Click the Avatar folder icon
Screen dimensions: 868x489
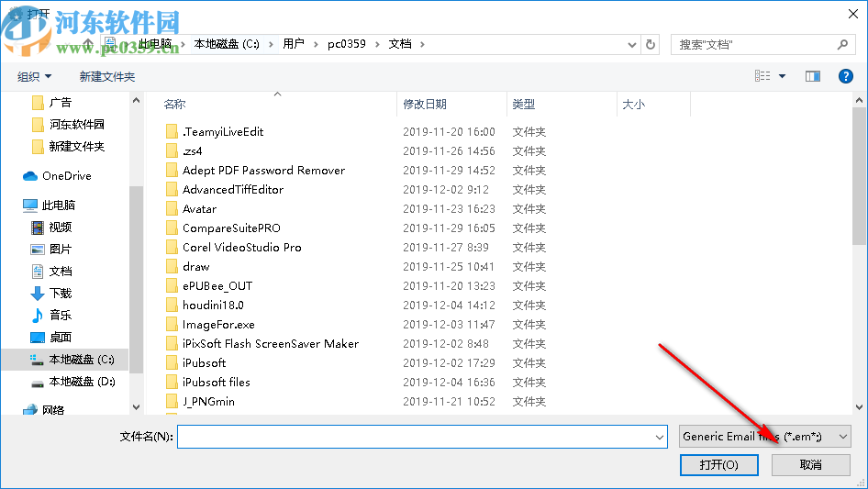click(x=172, y=209)
